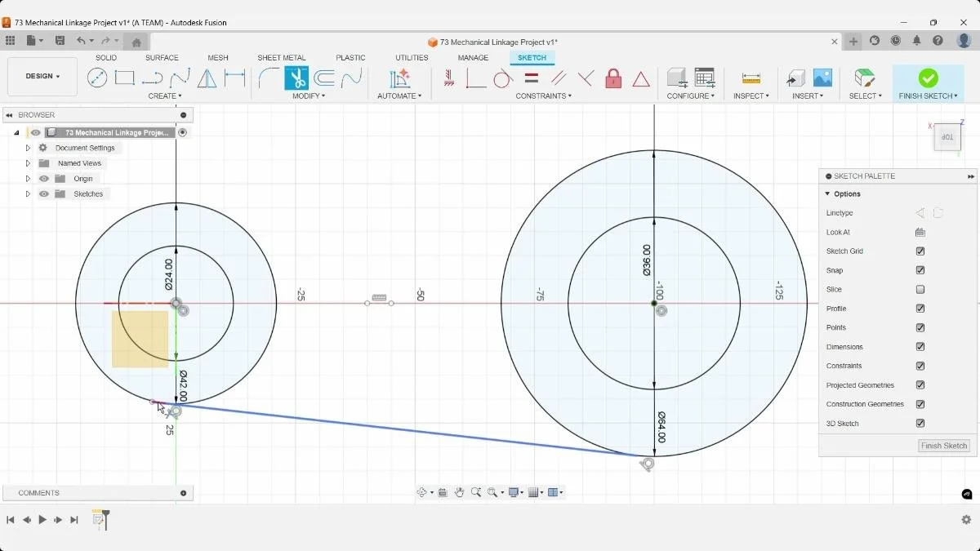Click the Home tab icon
This screenshot has height=551, width=980.
[x=136, y=42]
